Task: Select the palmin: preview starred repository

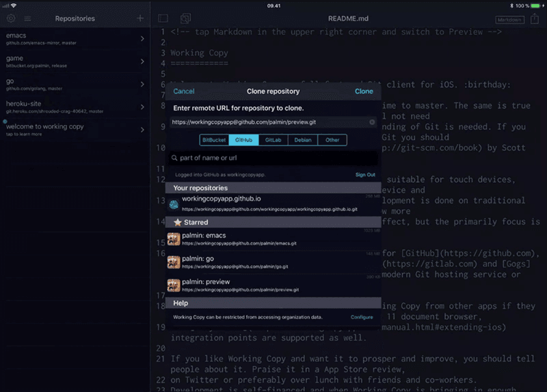Action: [273, 285]
